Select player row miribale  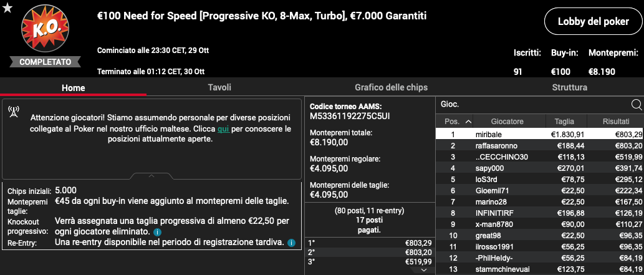pyautogui.click(x=539, y=135)
